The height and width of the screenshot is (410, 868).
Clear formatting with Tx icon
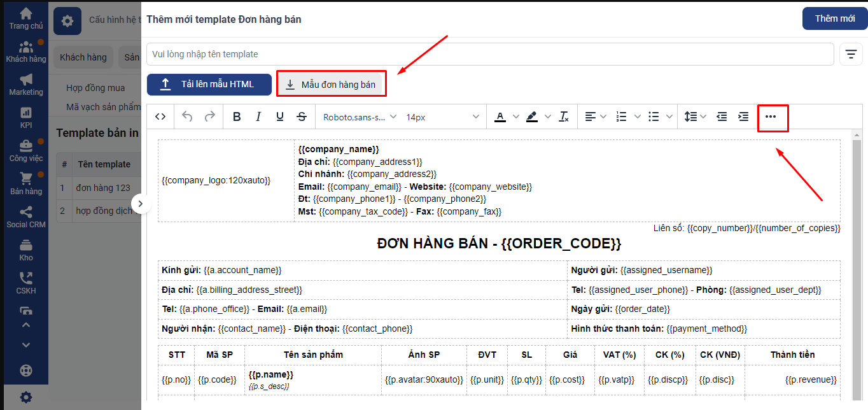point(564,117)
